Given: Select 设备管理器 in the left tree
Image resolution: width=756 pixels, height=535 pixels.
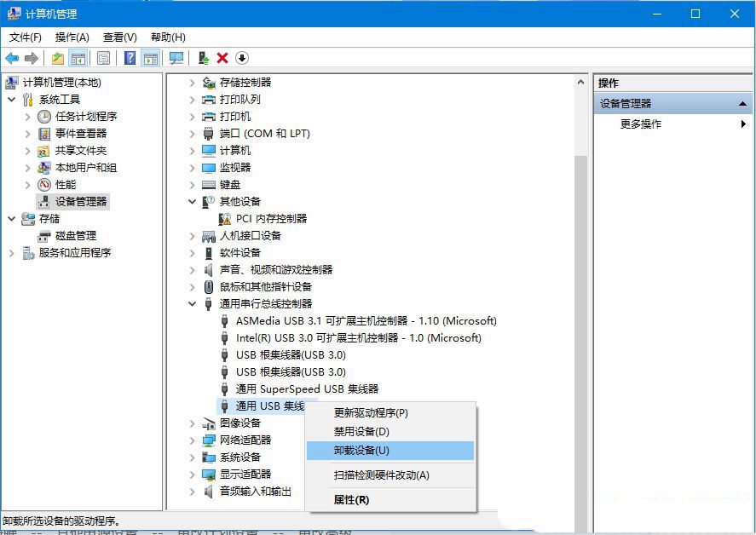Looking at the screenshot, I should [81, 201].
